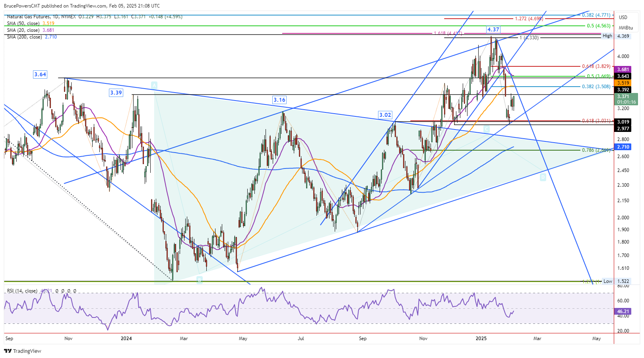Click the SMA (20, close) indicator legend
The width and height of the screenshot is (644, 358).
31,30
